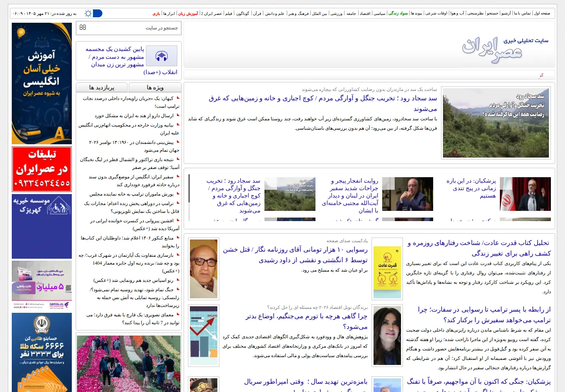Open the 'بازی' menu item
This screenshot has width=565, height=392.
156,13
